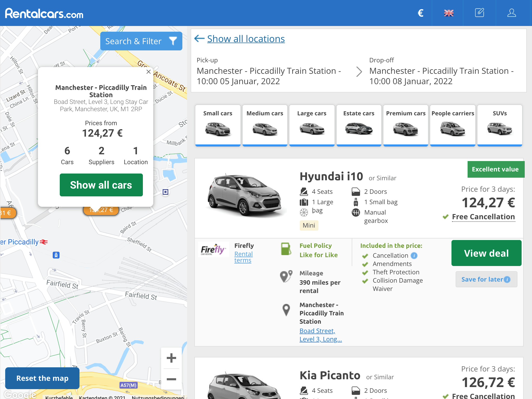Click the pick-up location details text

tap(269, 76)
